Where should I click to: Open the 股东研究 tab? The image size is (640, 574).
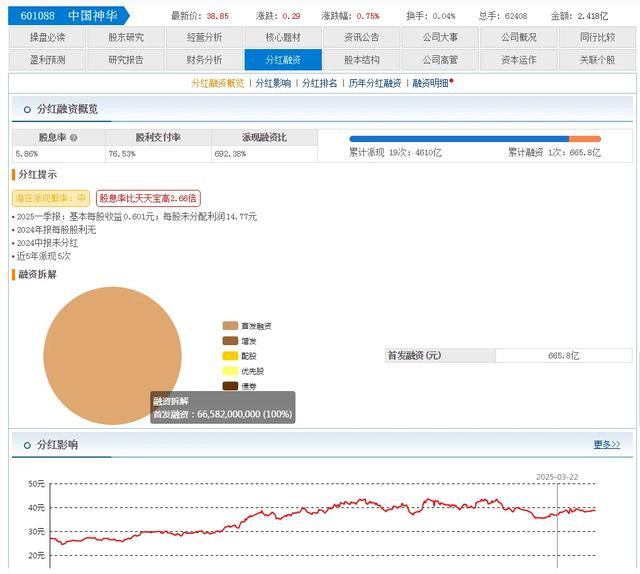click(126, 38)
